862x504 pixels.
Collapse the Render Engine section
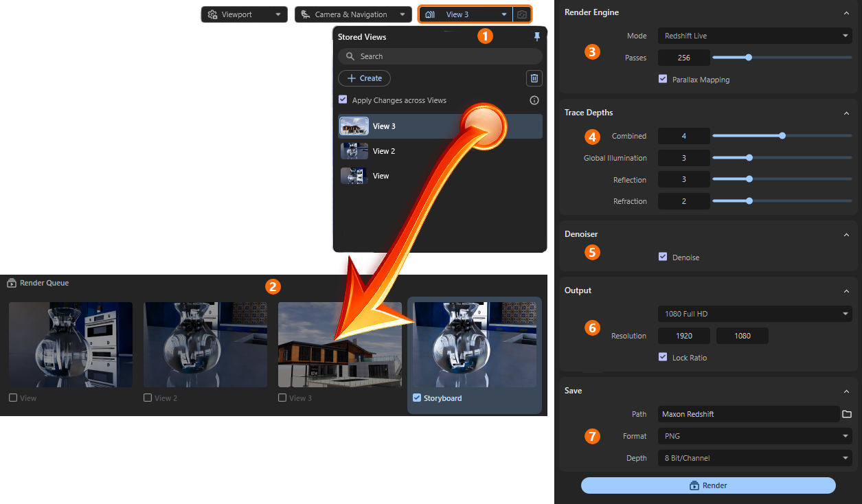click(846, 12)
